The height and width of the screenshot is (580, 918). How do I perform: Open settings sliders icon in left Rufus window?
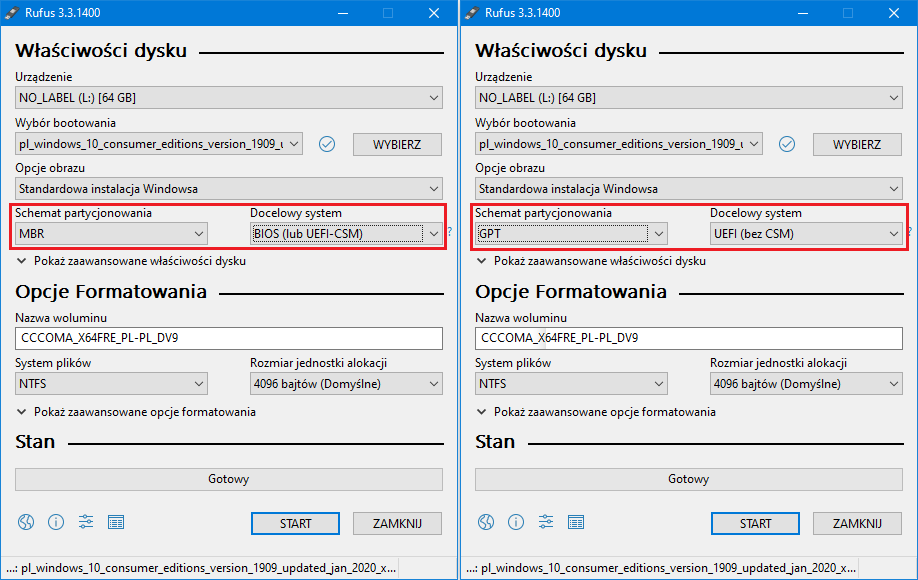point(86,522)
